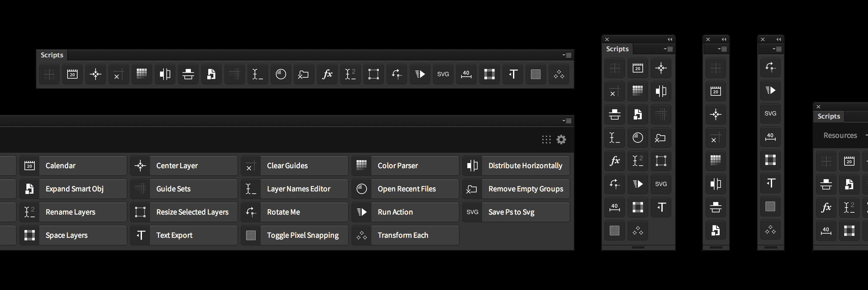Click Transform Each icon in three-column Scripts panel
This screenshot has height=290, width=868.
638,231
